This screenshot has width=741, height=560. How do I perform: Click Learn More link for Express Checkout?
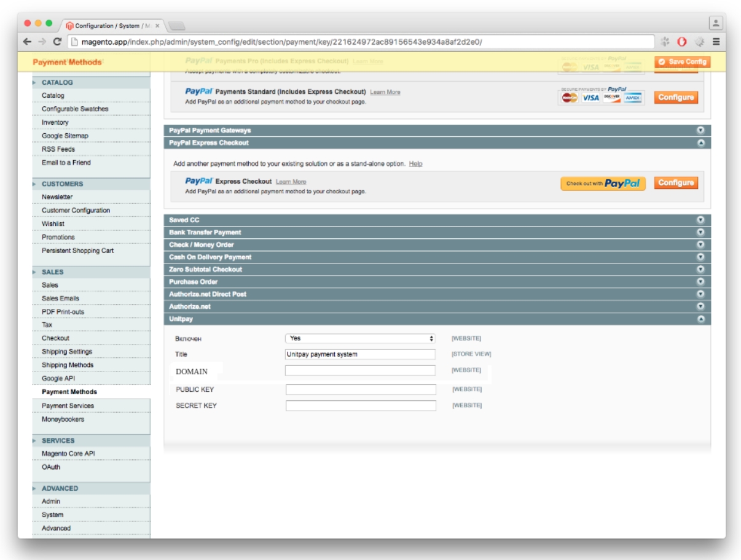click(x=291, y=182)
